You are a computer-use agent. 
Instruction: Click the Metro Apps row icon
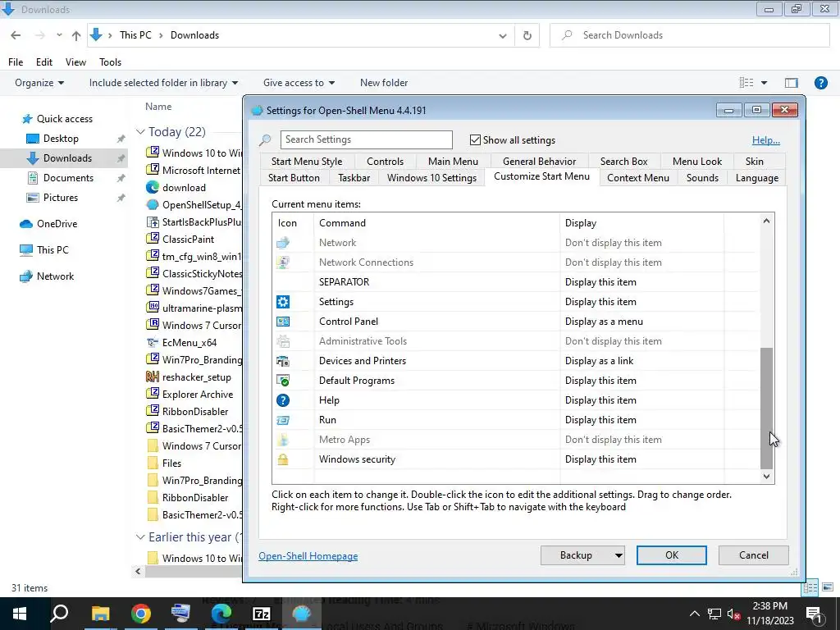[283, 440]
